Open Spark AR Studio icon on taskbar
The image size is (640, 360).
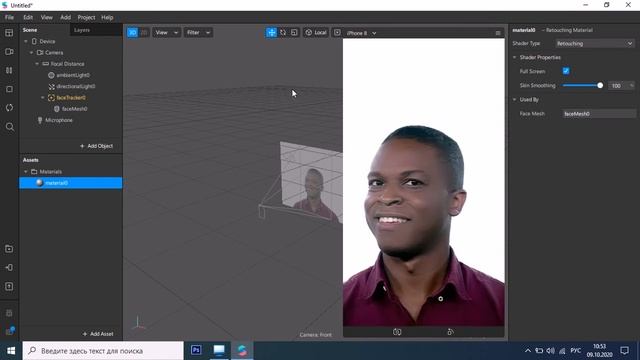tap(242, 350)
